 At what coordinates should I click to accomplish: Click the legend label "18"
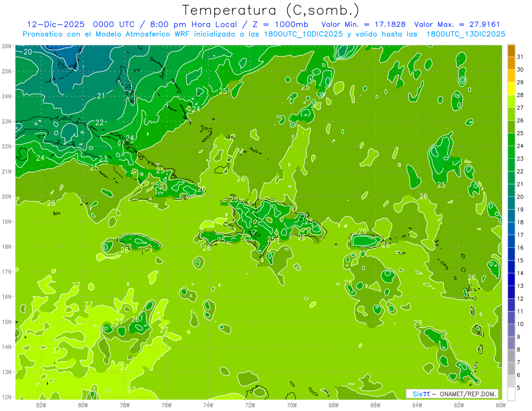click(520, 222)
